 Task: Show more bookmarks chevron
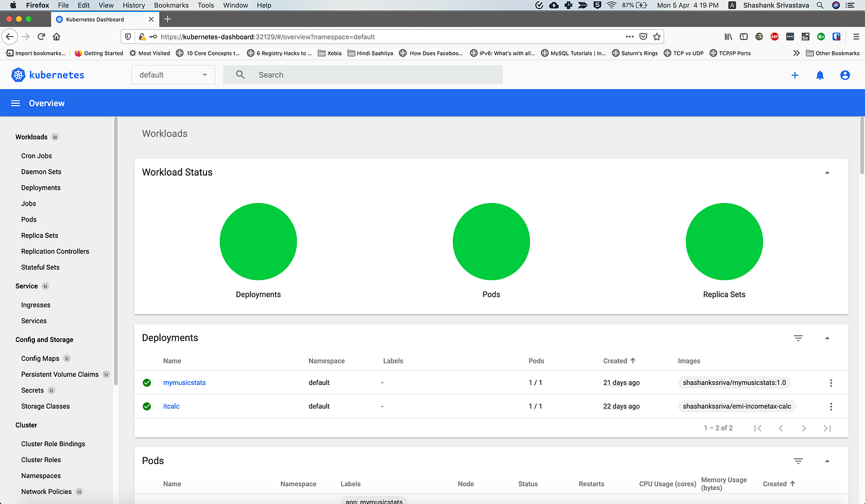click(x=796, y=53)
